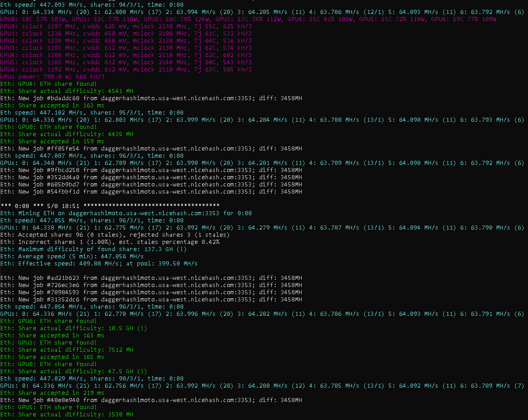Click the GPU2 cclock 1234 MHz line
The width and height of the screenshot is (528, 420).
(x=126, y=41)
